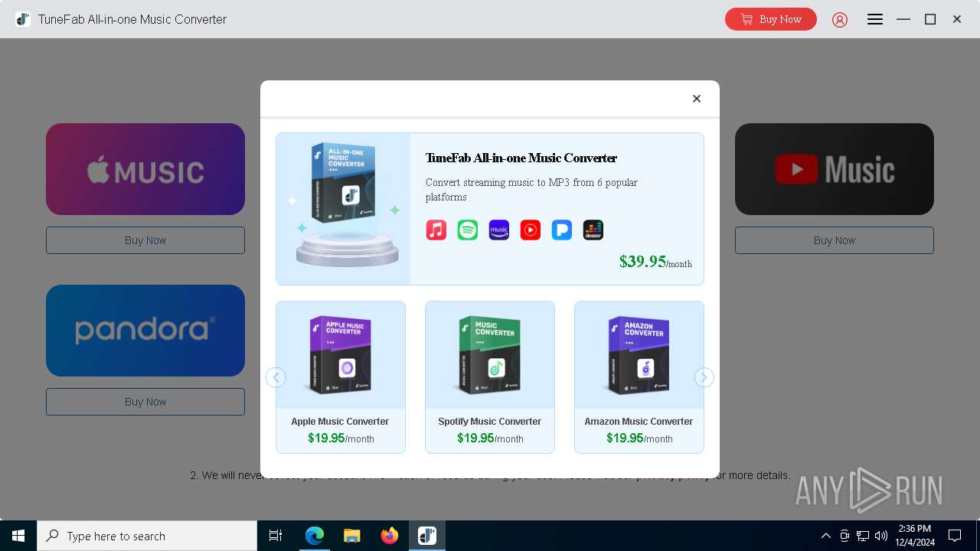Click the Amazon Music icon in the All-in-one card
Viewport: 980px width, 551px height.
click(499, 230)
